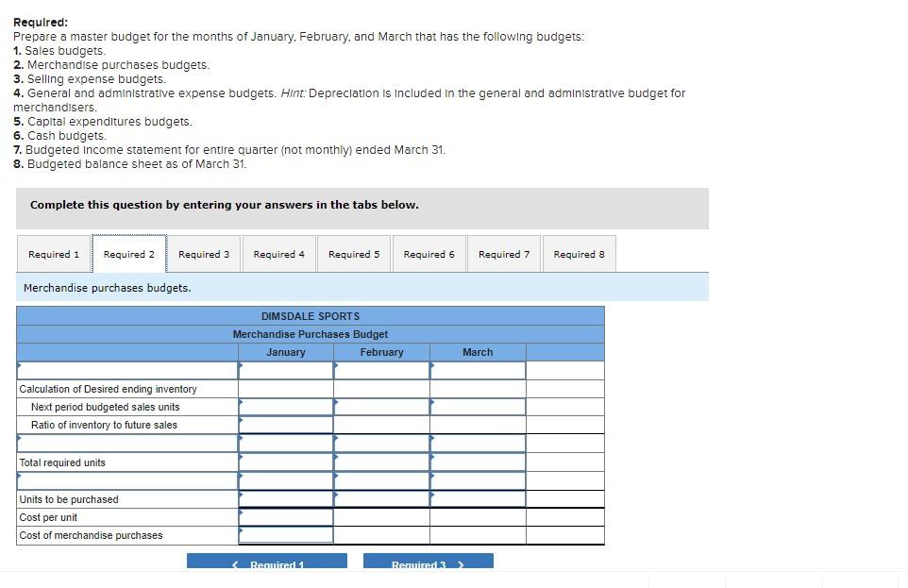Click list item '8. Budgeted balance sheet as of March 31.'
This screenshot has height=588, width=908.
point(129,164)
